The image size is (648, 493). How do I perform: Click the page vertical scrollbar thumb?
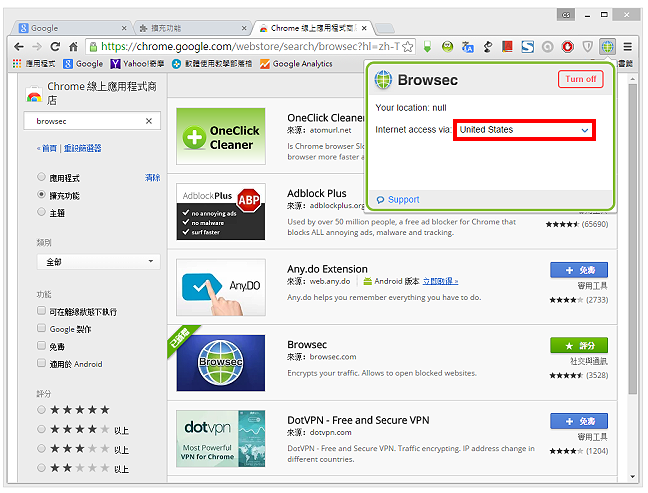632,239
